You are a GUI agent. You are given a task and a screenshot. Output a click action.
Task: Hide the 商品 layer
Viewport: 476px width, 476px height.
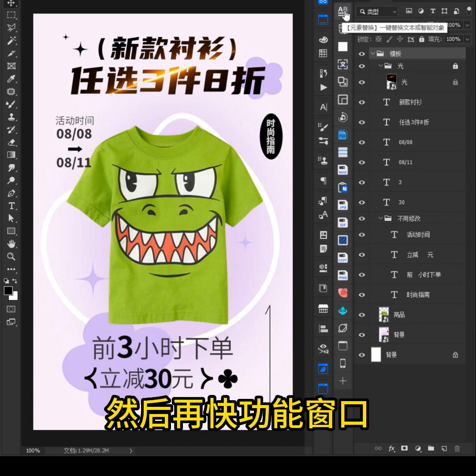(x=361, y=314)
